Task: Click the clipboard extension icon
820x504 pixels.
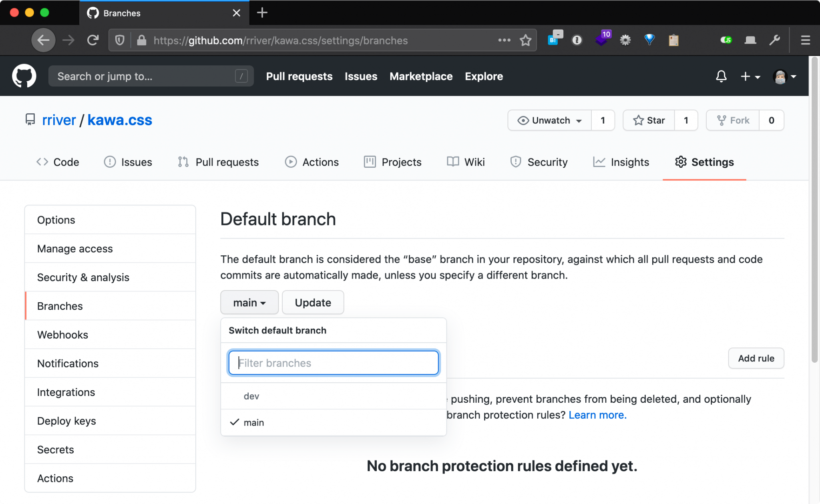Action: [673, 40]
